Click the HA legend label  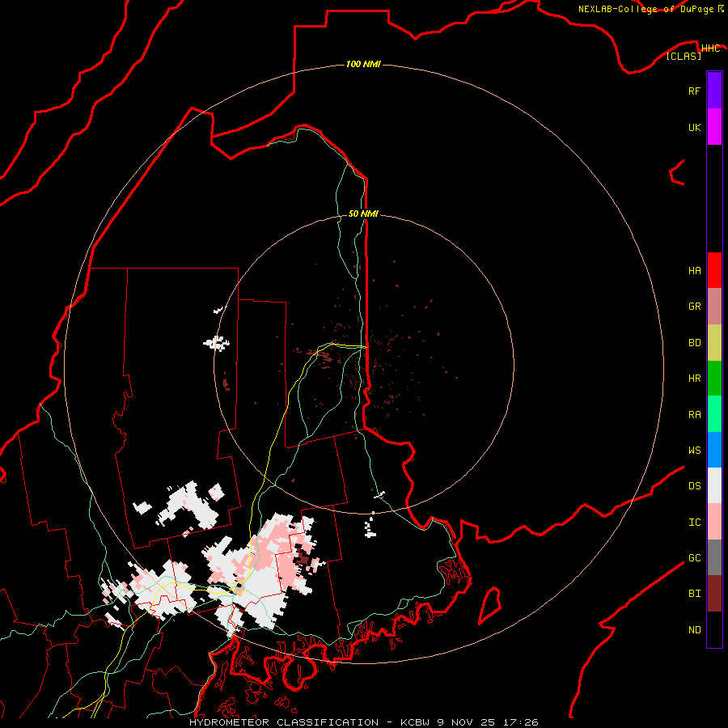point(694,270)
